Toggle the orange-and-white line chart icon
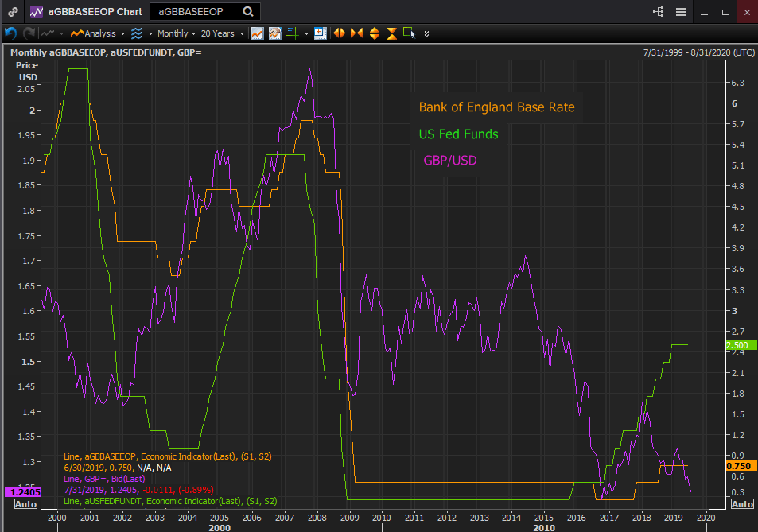The width and height of the screenshot is (758, 532). click(x=274, y=33)
